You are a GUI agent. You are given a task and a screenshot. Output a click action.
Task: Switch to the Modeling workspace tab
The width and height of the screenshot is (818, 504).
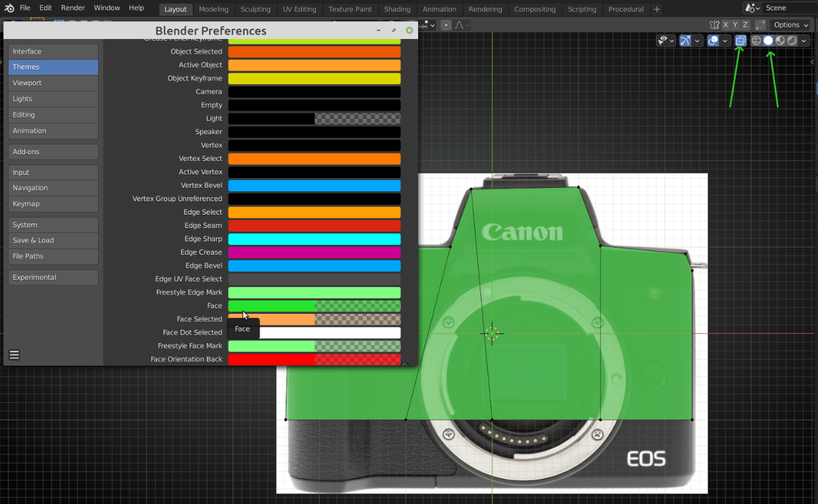click(213, 9)
